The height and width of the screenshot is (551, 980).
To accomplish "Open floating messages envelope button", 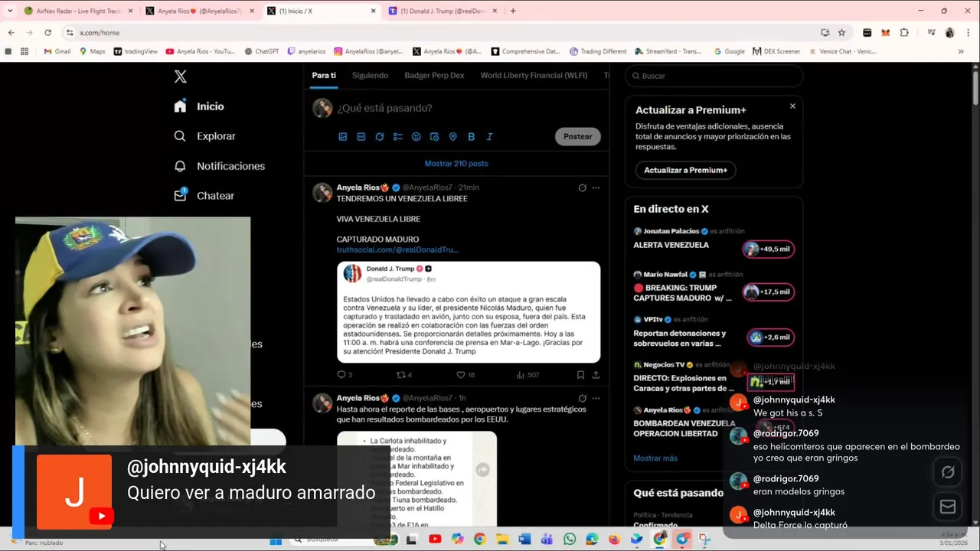I will click(948, 507).
